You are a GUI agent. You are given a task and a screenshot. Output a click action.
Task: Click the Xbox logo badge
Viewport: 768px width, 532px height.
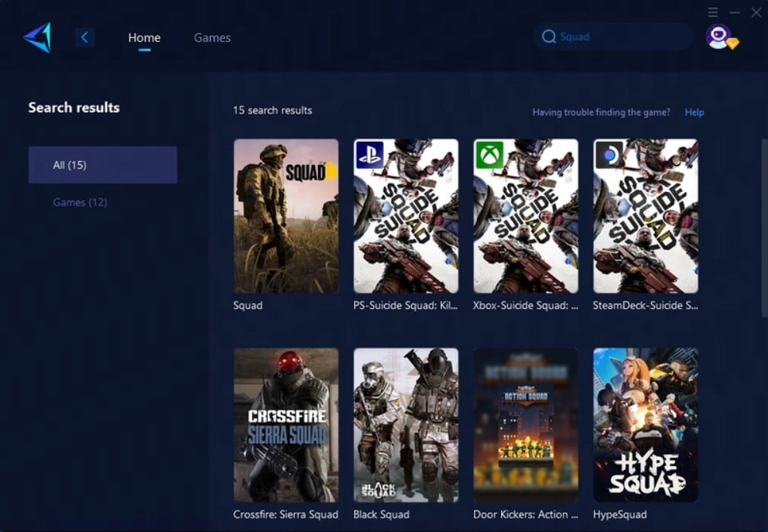click(489, 155)
